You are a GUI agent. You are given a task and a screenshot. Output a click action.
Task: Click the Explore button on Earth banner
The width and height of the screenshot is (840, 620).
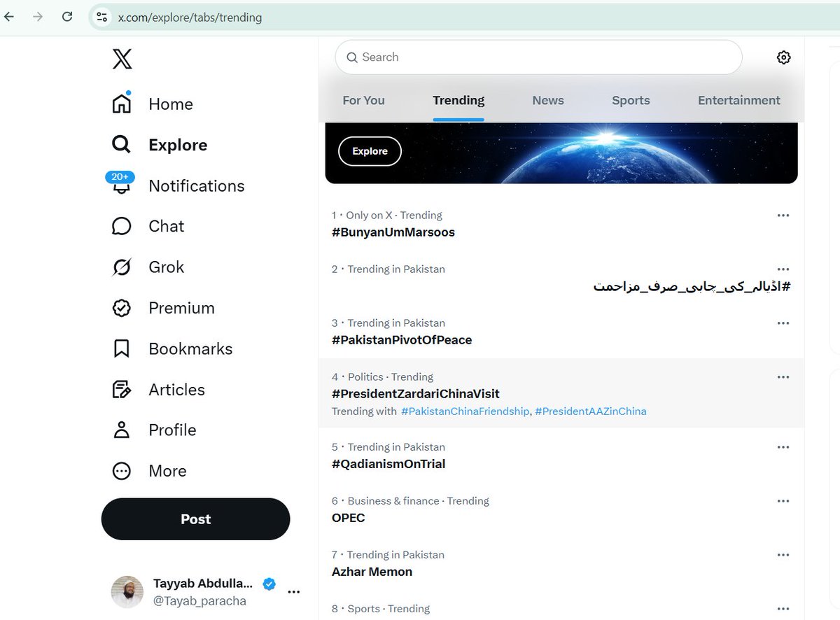click(370, 151)
